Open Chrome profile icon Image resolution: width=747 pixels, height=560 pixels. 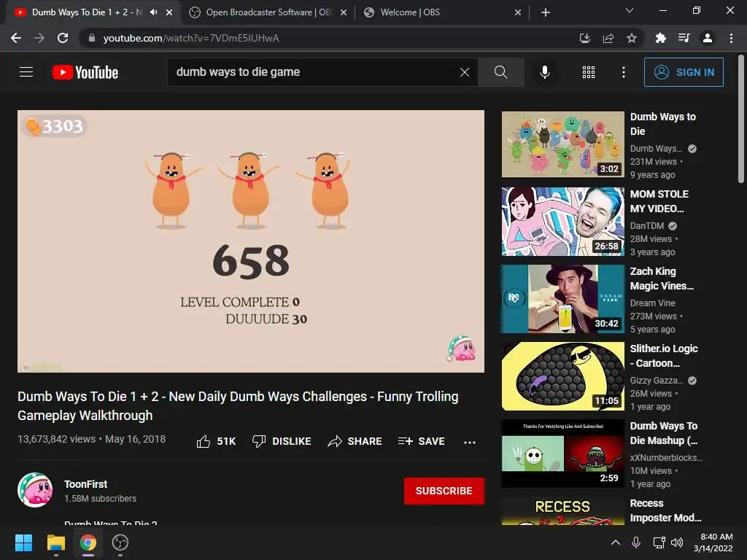(708, 38)
